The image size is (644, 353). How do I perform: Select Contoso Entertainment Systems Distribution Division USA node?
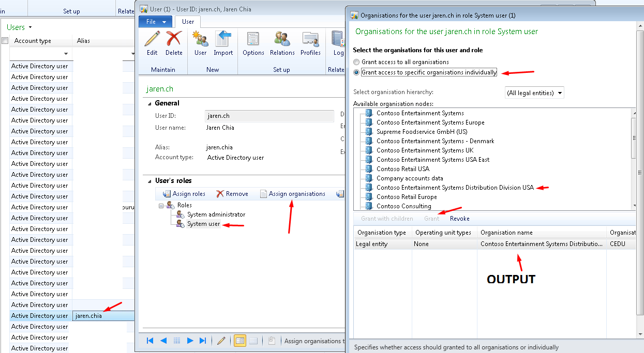[x=455, y=188]
